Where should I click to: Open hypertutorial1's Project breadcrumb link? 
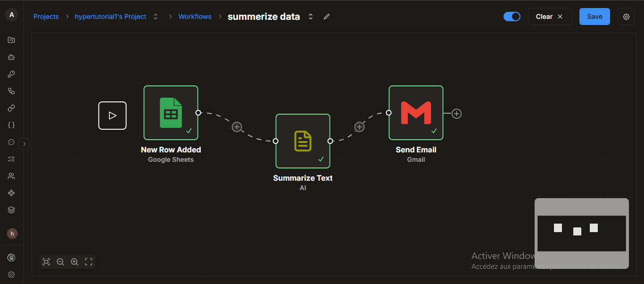[x=111, y=17]
